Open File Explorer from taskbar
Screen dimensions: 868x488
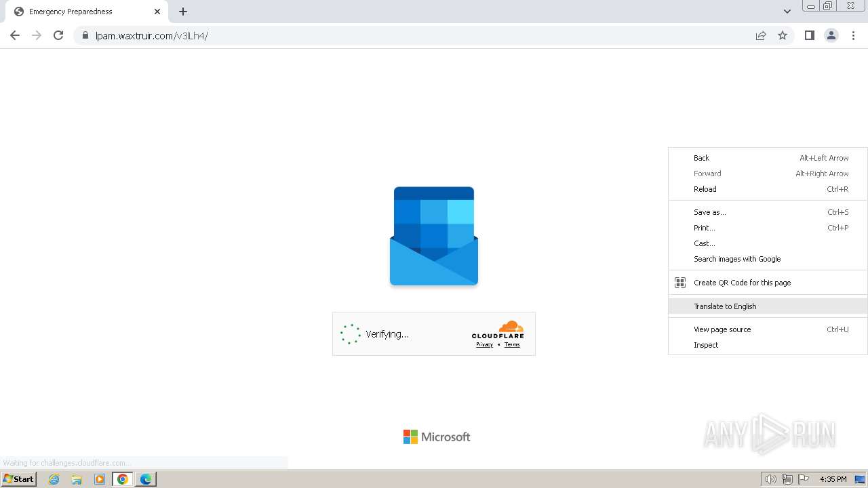pyautogui.click(x=77, y=479)
